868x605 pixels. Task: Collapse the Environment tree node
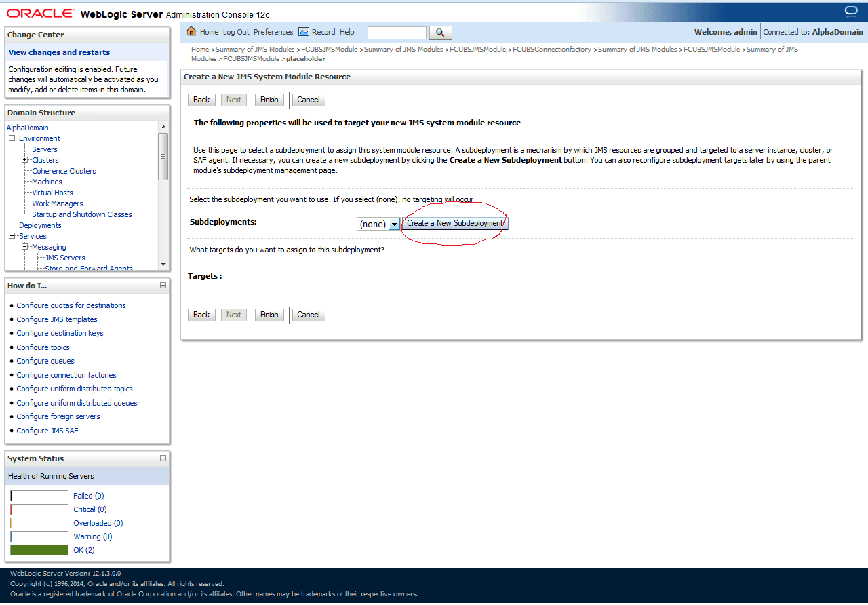click(12, 138)
